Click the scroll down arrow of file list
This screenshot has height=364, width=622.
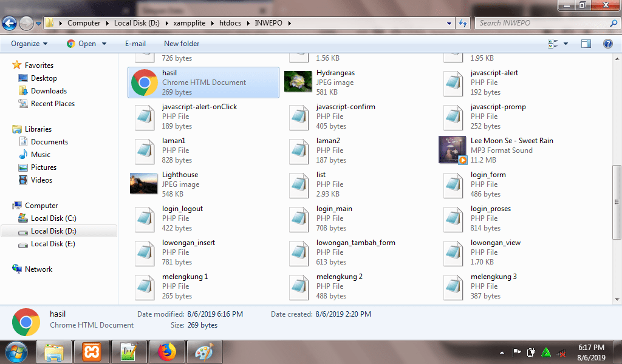617,300
